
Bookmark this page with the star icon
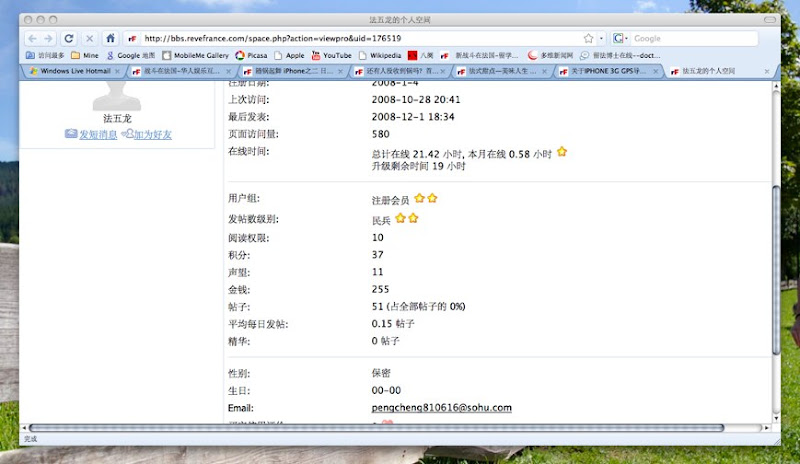click(x=588, y=38)
